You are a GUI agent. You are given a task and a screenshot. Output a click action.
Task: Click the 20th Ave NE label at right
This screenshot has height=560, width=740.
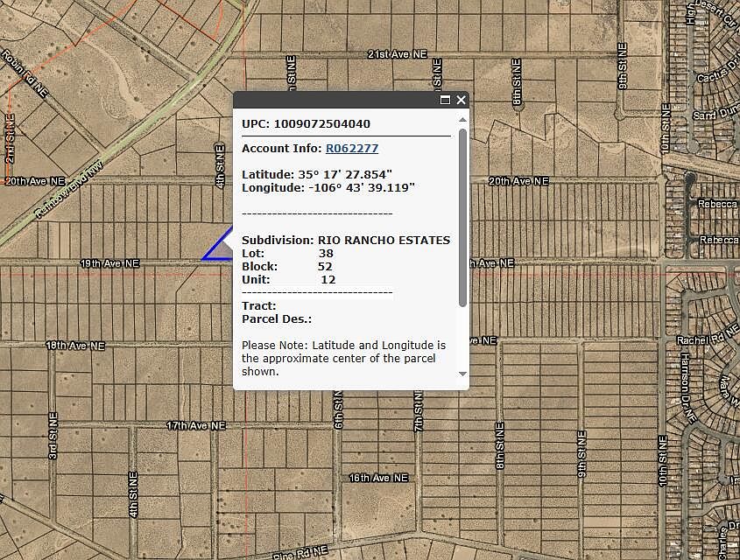point(518,181)
